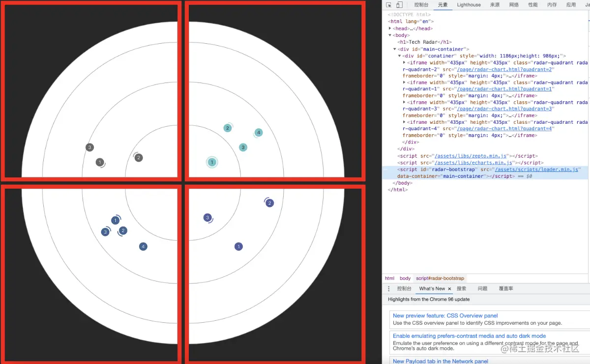The width and height of the screenshot is (590, 364).
Task: Open the echarts.min.js script link
Action: pos(474,163)
